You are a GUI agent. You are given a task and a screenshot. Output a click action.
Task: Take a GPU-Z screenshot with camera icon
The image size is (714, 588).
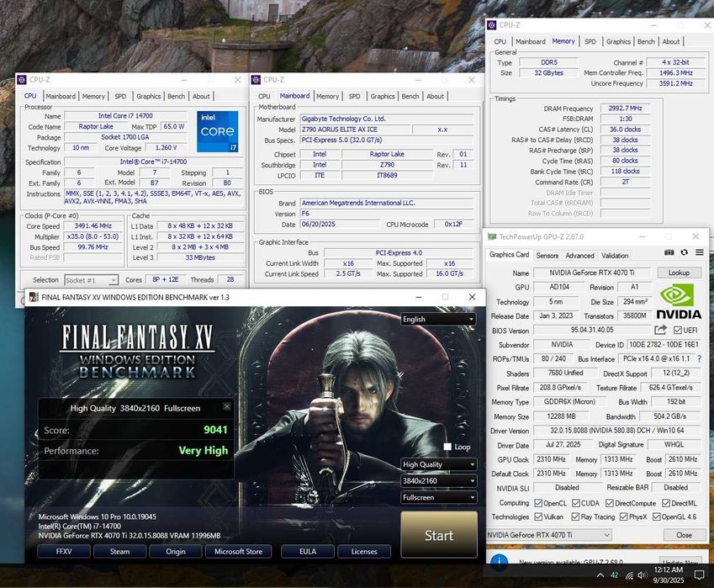point(669,252)
